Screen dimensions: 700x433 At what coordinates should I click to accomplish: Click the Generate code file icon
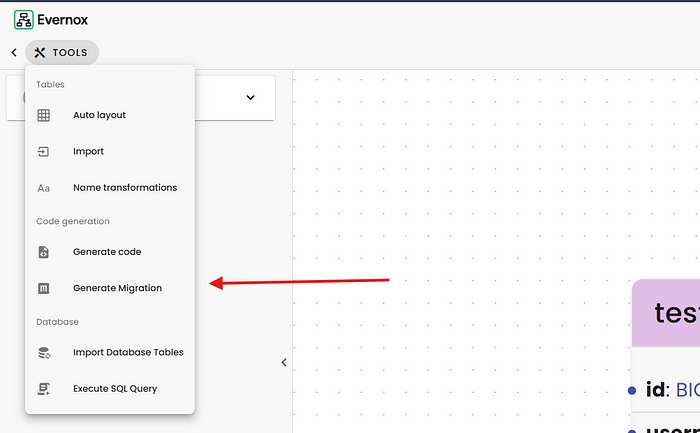click(x=43, y=252)
